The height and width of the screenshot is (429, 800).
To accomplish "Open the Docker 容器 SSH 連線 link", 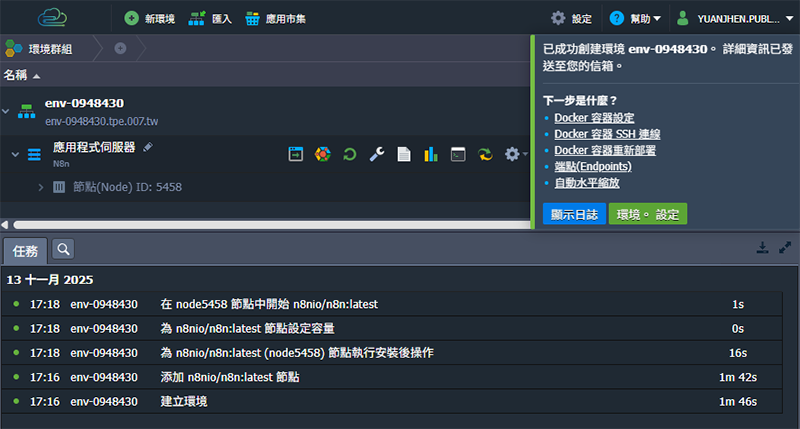I will (607, 134).
